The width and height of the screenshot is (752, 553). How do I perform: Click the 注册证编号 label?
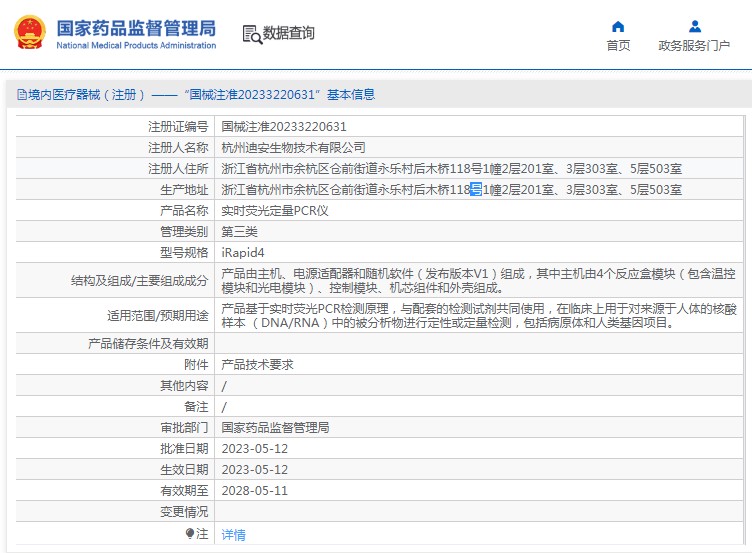coord(178,127)
